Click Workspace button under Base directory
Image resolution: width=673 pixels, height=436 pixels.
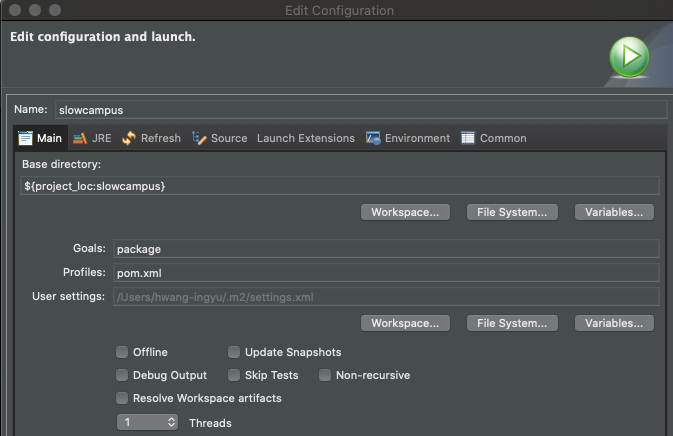tap(405, 212)
